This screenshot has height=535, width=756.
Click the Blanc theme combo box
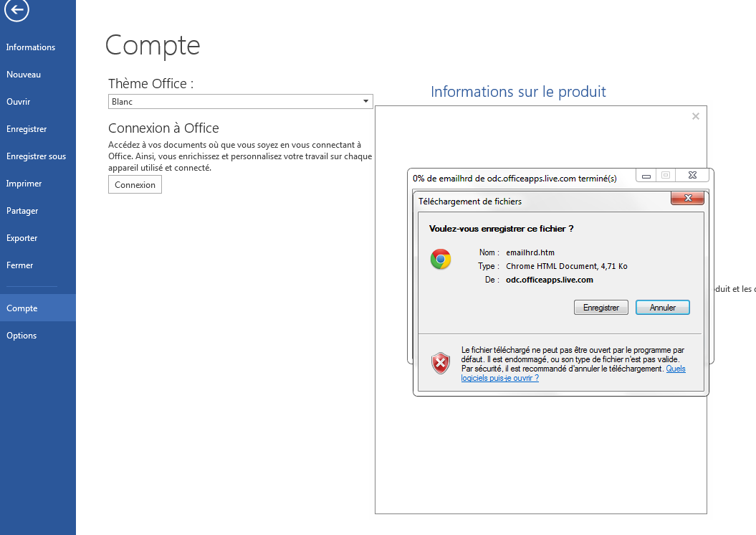[x=241, y=101]
